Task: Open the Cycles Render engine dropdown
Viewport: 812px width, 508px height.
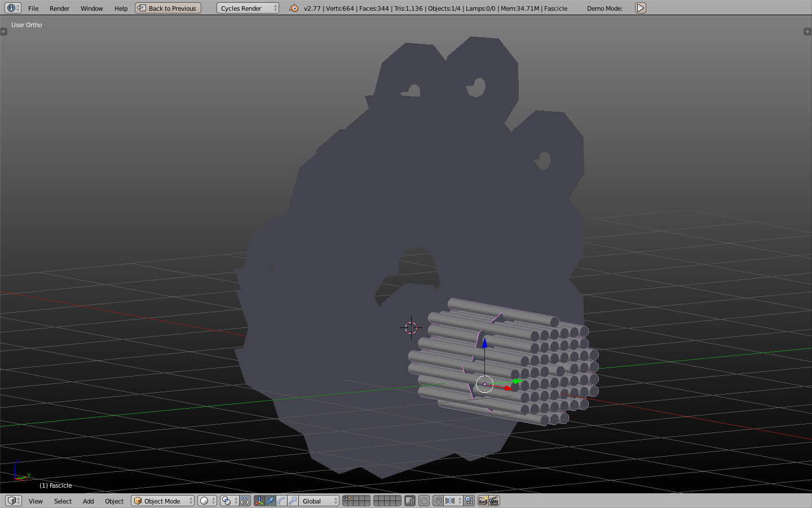Action: click(248, 8)
